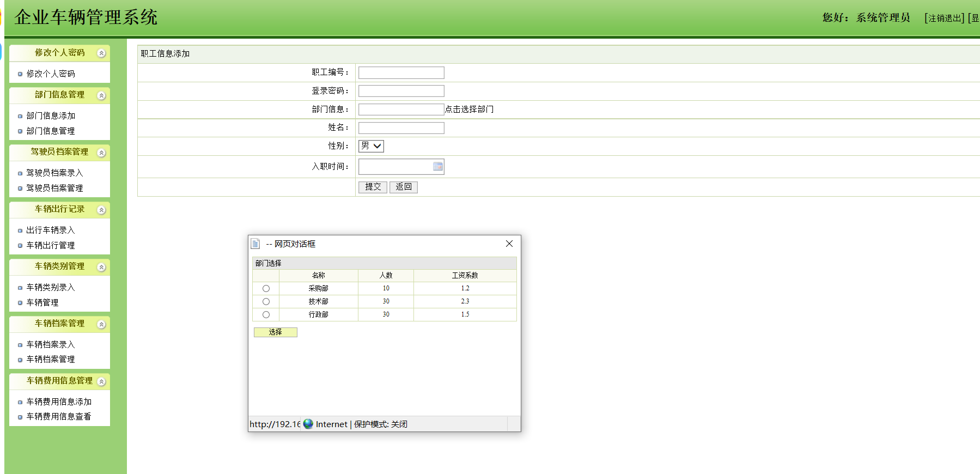Click the dialog URL status text
Viewport: 980px width, 474px height.
pyautogui.click(x=275, y=424)
